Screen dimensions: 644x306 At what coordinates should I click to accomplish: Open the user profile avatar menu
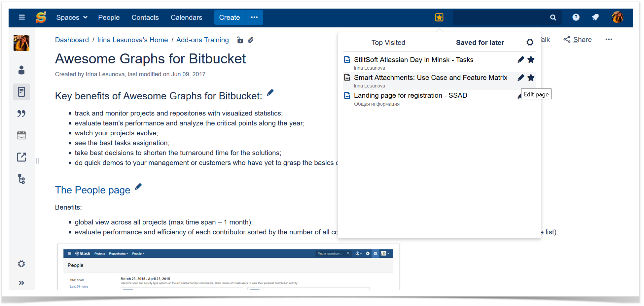(x=617, y=17)
